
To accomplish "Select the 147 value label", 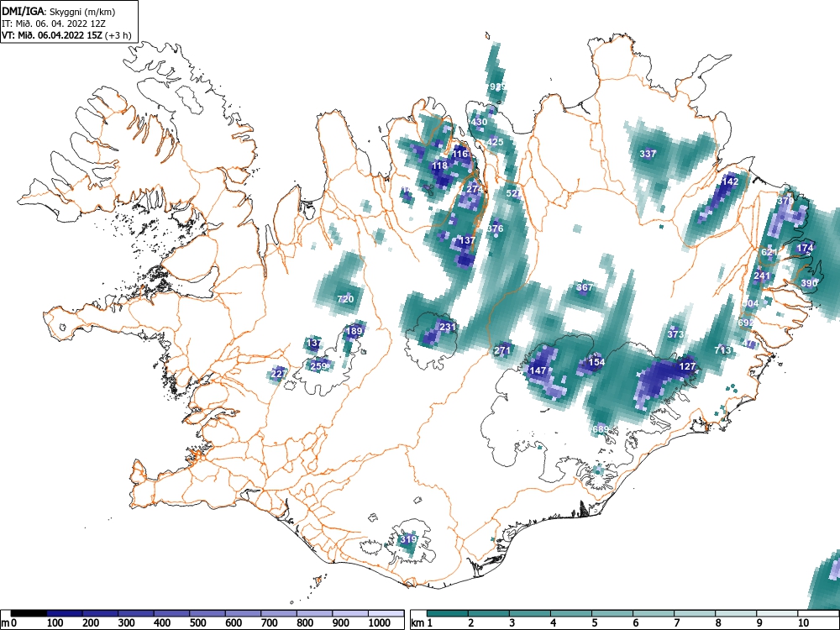I will pos(538,370).
